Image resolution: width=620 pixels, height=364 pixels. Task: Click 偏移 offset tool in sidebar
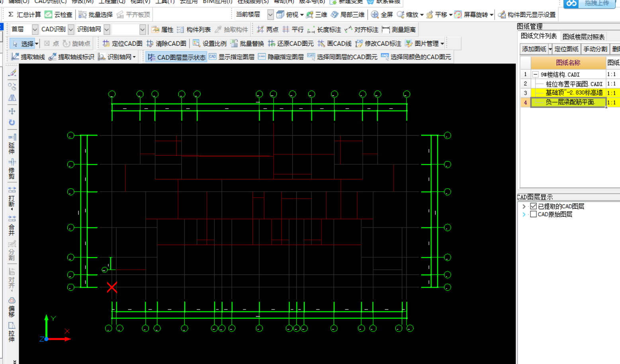(12, 307)
